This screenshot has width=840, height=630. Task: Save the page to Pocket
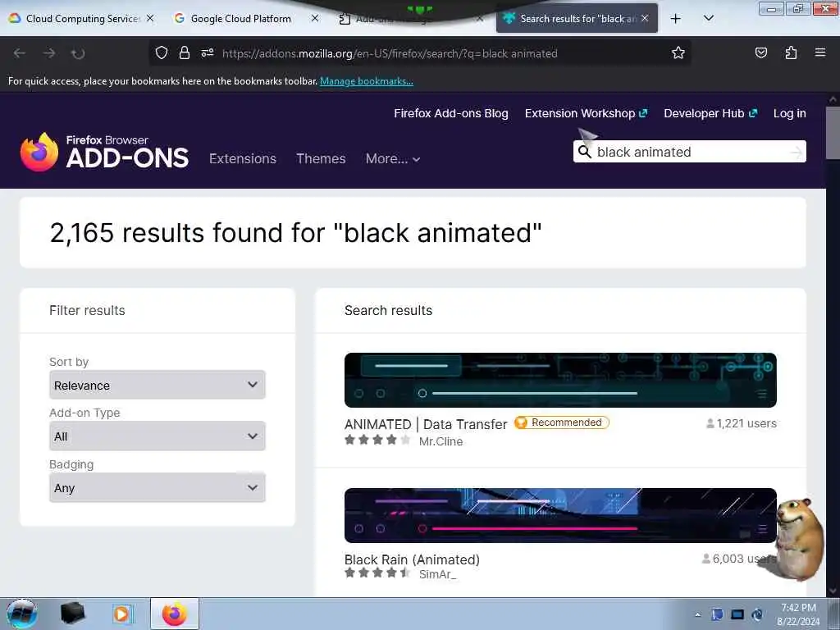point(760,52)
